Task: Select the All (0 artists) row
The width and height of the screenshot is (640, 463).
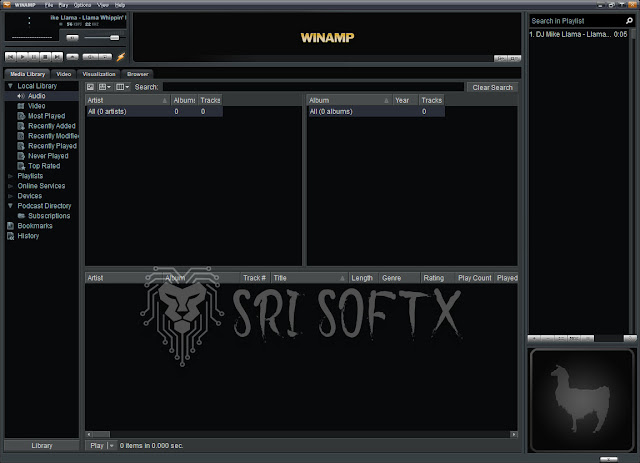Action: click(154, 111)
